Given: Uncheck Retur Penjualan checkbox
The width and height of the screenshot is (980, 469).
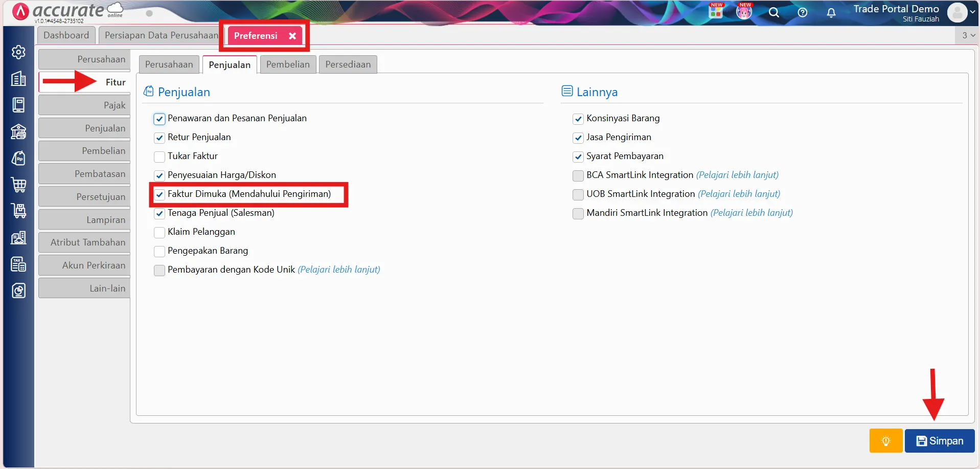Looking at the screenshot, I should [x=159, y=138].
